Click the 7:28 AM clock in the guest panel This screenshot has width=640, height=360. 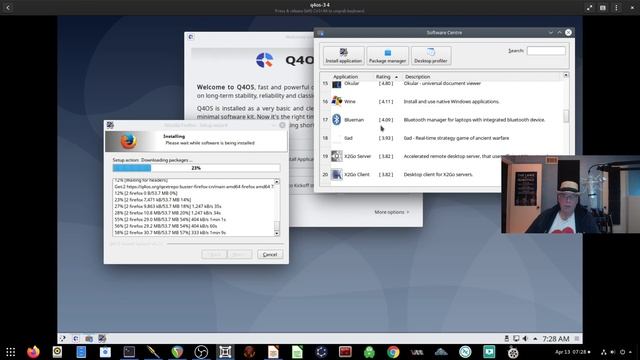coord(556,339)
